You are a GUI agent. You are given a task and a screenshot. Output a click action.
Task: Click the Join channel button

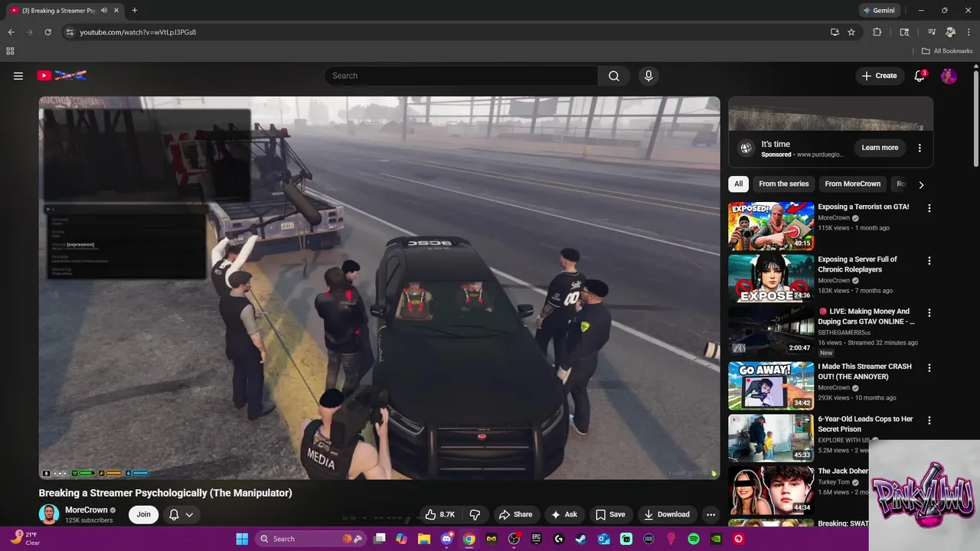[143, 514]
